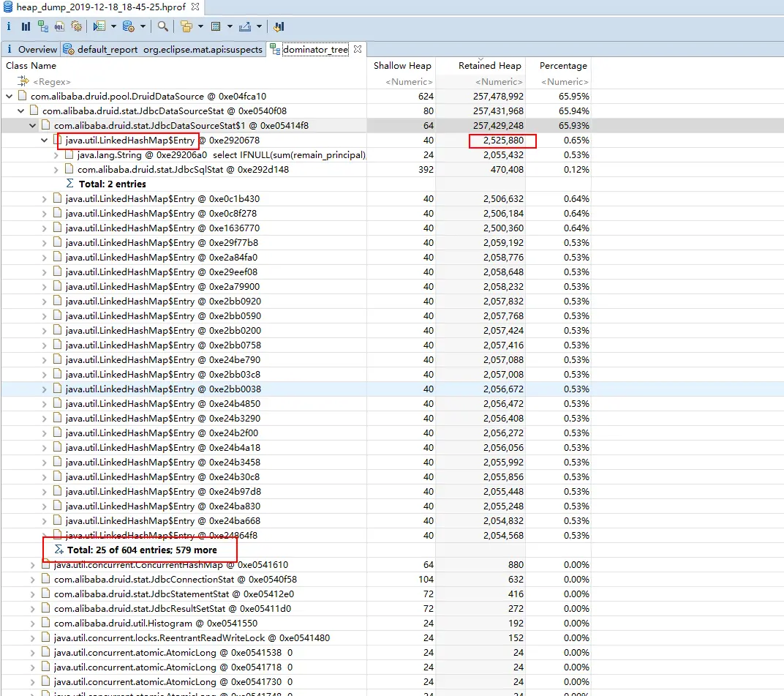Collapse JdbcDataSourceStat$1 @ 0xe05414f8 node

(32, 126)
